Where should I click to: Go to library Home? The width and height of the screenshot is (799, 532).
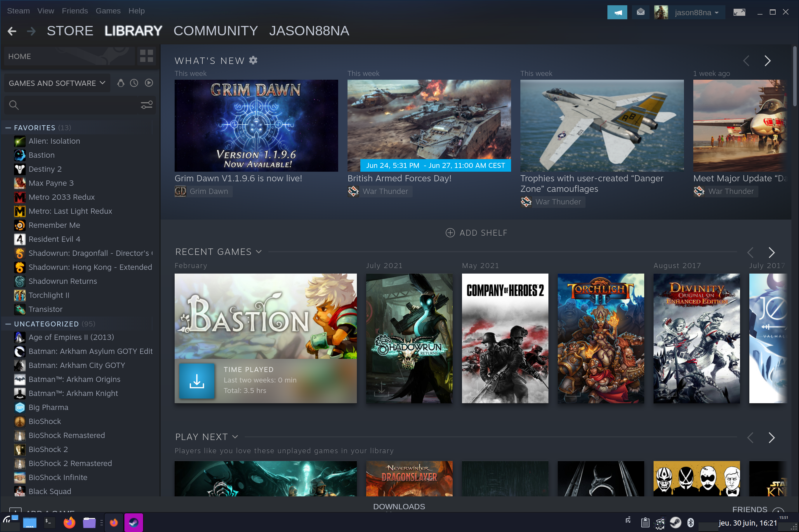coord(70,56)
